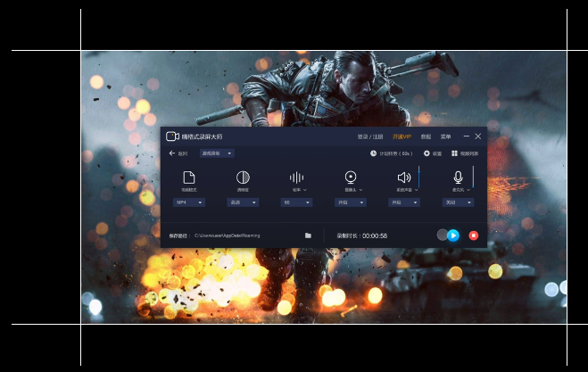Click the 保存路径 label
This screenshot has height=372, width=588.
[x=178, y=236]
